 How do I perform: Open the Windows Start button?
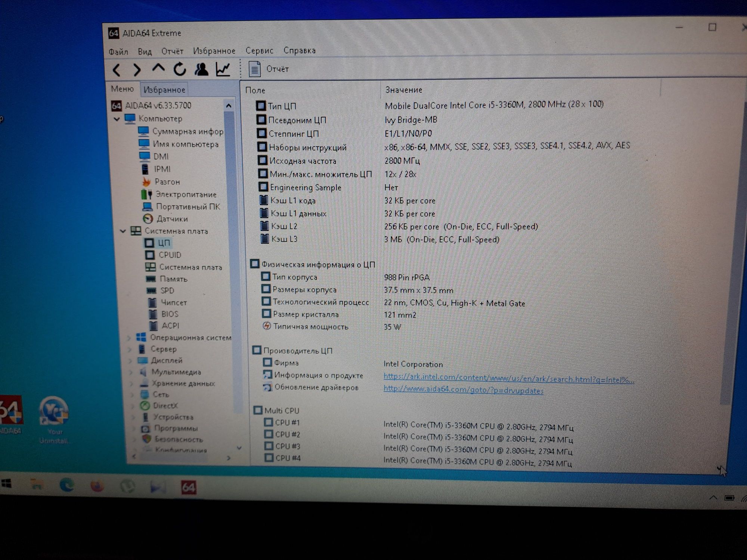point(6,484)
